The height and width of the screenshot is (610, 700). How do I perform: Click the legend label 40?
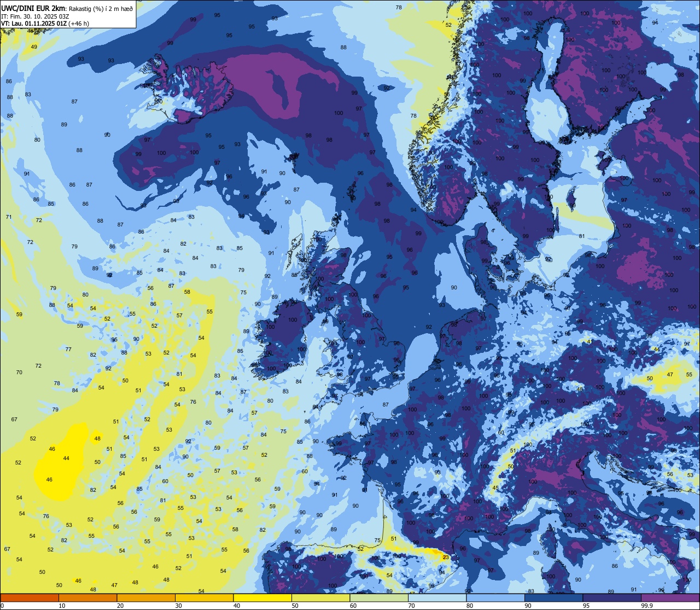(237, 606)
